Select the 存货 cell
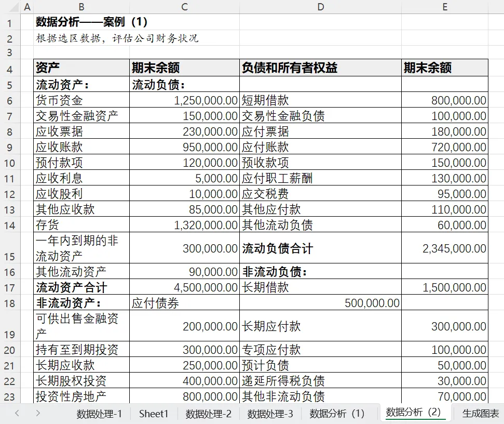This screenshot has width=504, height=424. tap(81, 224)
